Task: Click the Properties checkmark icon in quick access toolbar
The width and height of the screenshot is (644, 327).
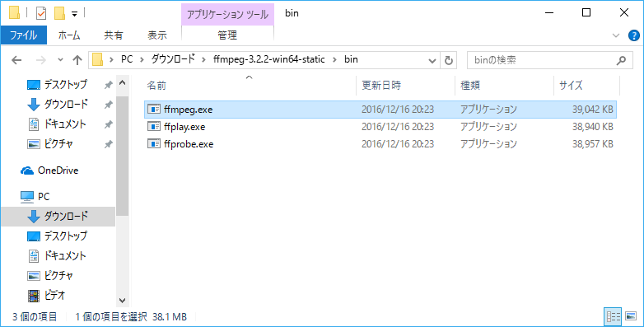Action: (x=41, y=13)
